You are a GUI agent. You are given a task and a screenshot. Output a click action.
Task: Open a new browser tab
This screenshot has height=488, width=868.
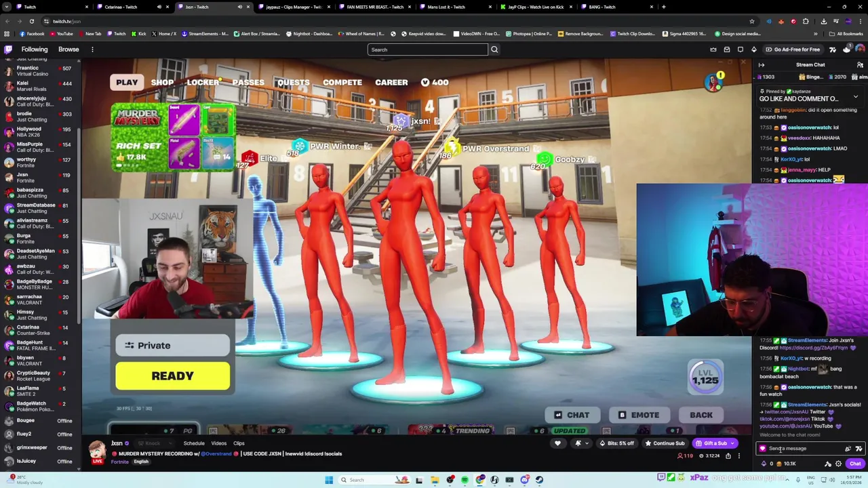click(663, 7)
